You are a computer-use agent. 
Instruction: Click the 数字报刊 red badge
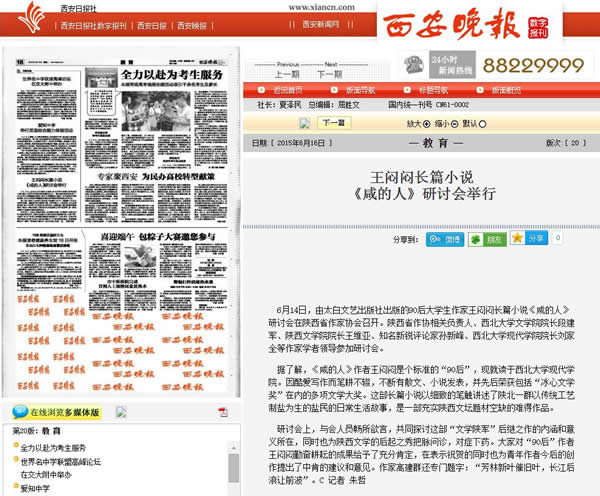click(538, 28)
